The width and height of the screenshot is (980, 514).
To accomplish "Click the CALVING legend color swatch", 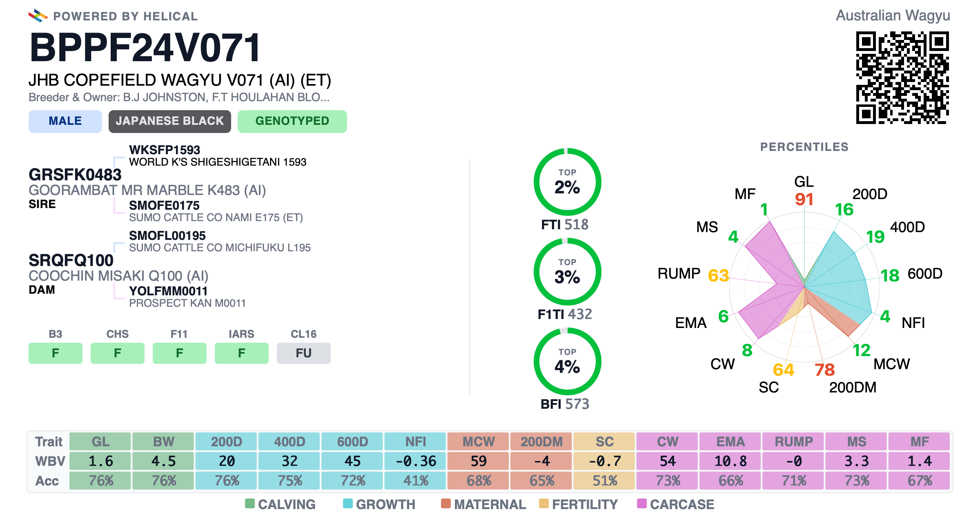I will (x=250, y=503).
